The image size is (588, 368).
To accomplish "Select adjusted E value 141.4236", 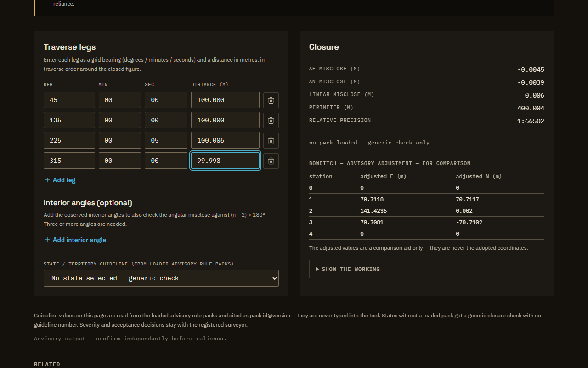I will tap(373, 211).
